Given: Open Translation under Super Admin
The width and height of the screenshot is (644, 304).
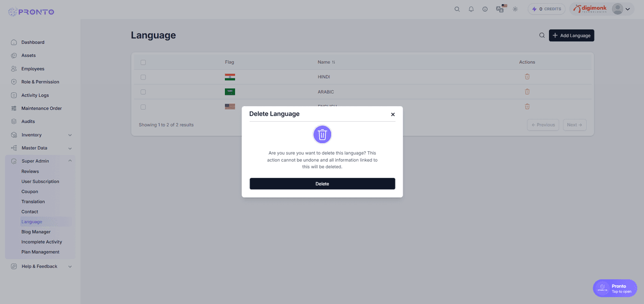Looking at the screenshot, I should coord(33,202).
